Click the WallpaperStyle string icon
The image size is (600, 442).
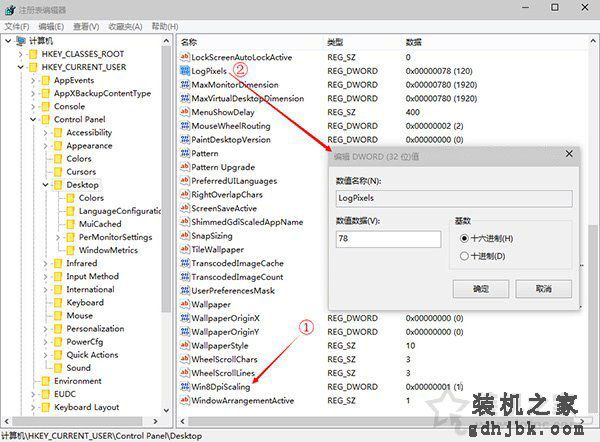pos(185,346)
